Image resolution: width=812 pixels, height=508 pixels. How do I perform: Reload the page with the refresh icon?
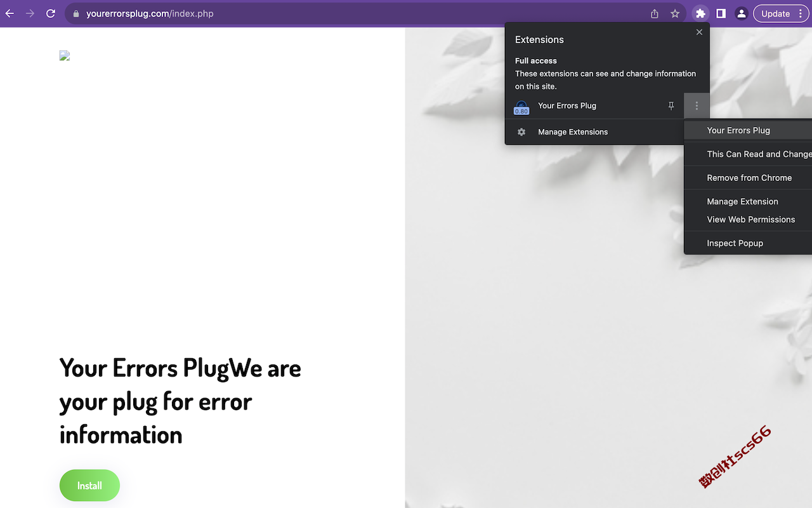coord(51,13)
